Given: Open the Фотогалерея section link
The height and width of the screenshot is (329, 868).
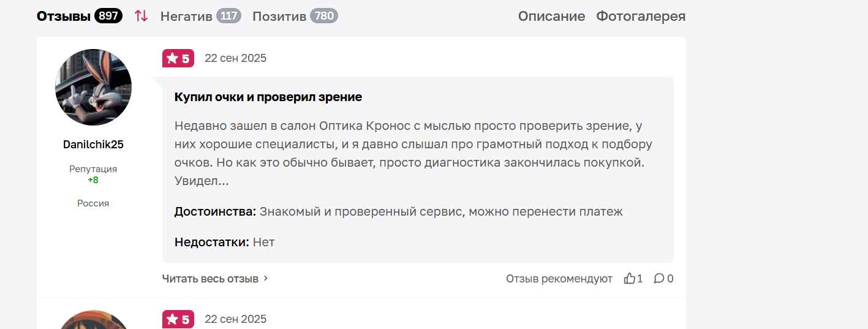Looking at the screenshot, I should point(641,16).
